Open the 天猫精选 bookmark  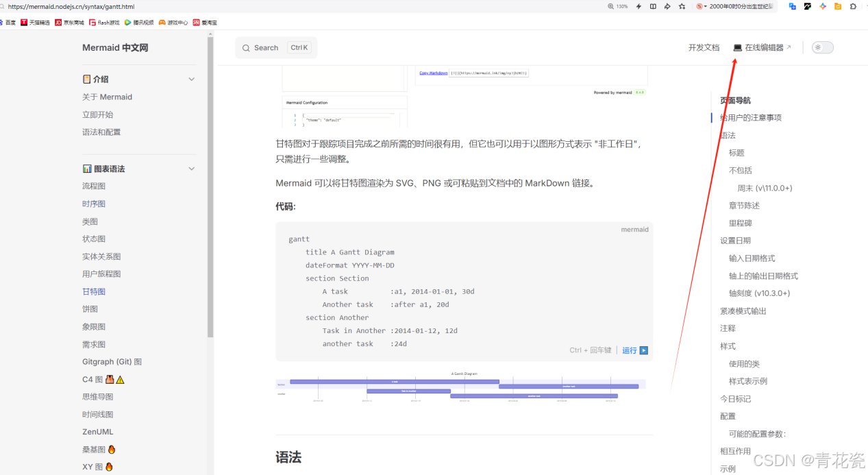click(35, 23)
